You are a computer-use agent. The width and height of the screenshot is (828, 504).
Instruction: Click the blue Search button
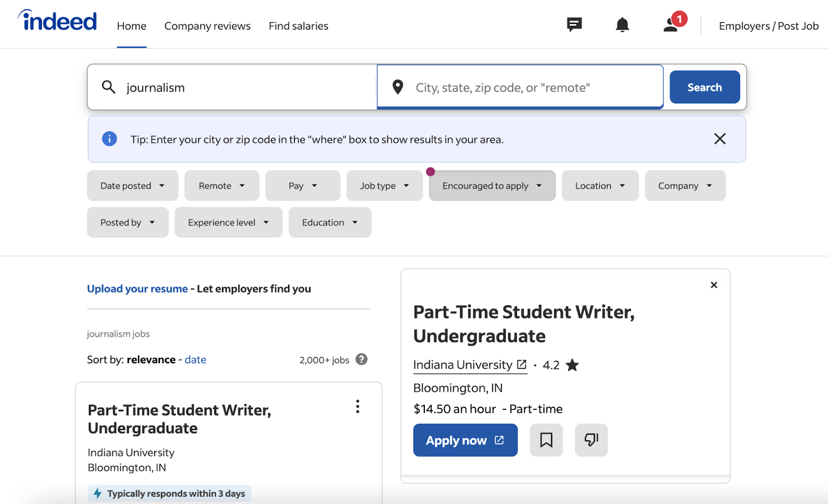tap(704, 87)
